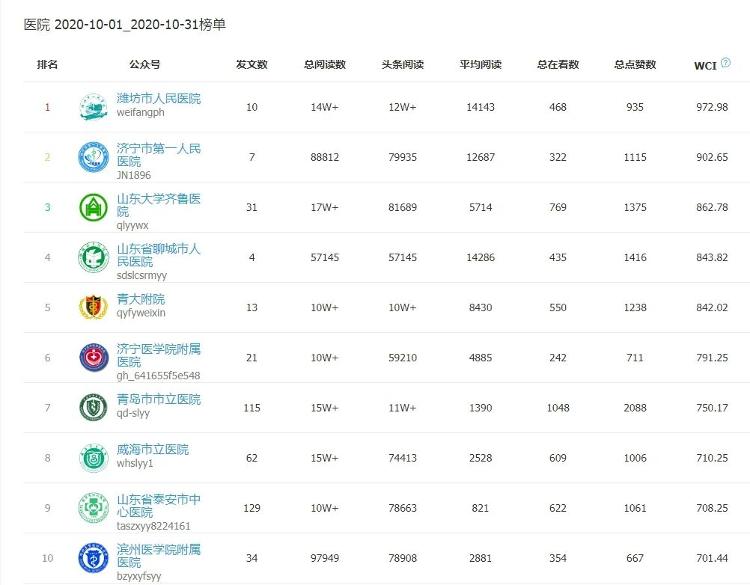Click the 发文数 column header
This screenshot has width=750, height=585.
click(x=251, y=65)
